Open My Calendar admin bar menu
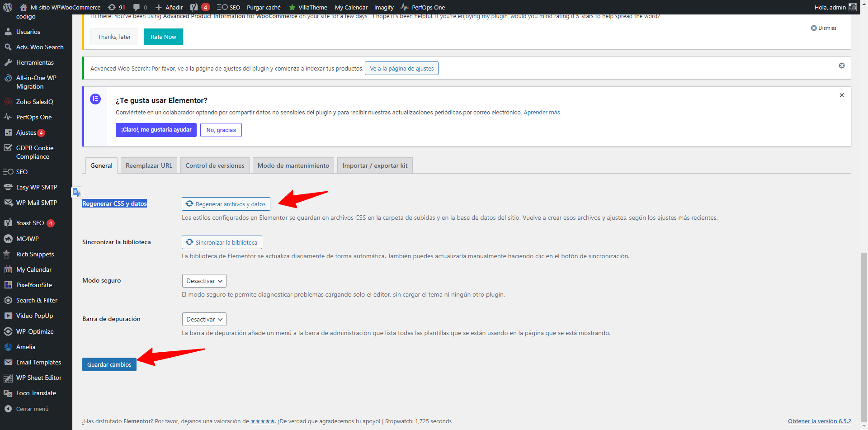The image size is (868, 430). (x=351, y=7)
